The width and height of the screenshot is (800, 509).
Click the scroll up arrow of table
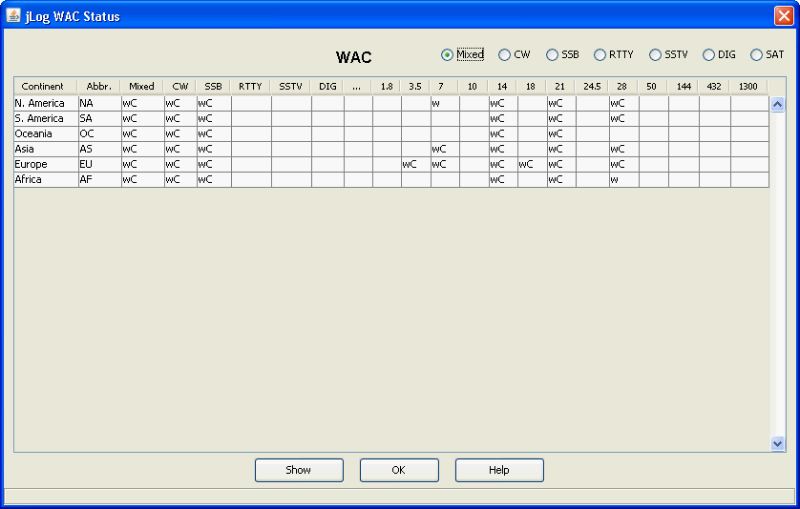[x=778, y=103]
